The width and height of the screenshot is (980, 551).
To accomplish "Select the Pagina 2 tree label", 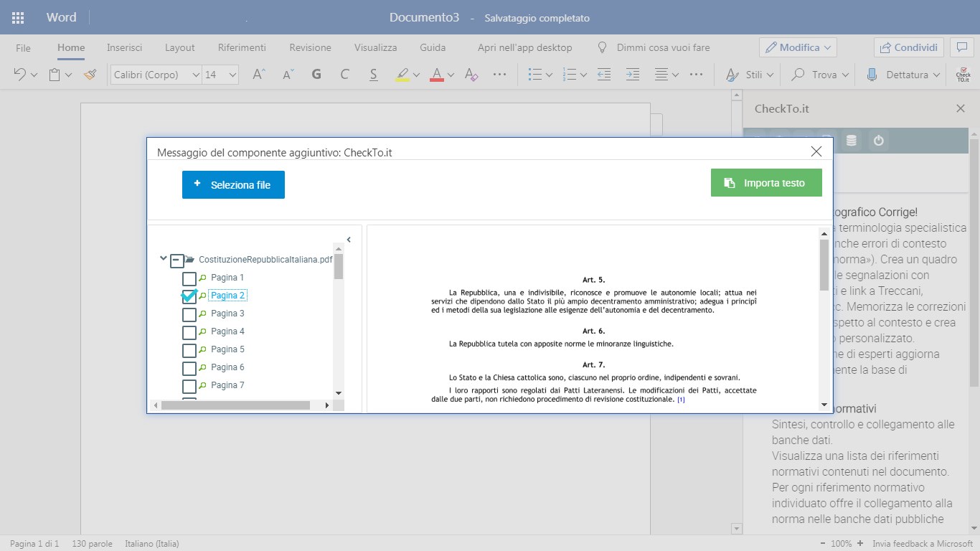I will (227, 296).
